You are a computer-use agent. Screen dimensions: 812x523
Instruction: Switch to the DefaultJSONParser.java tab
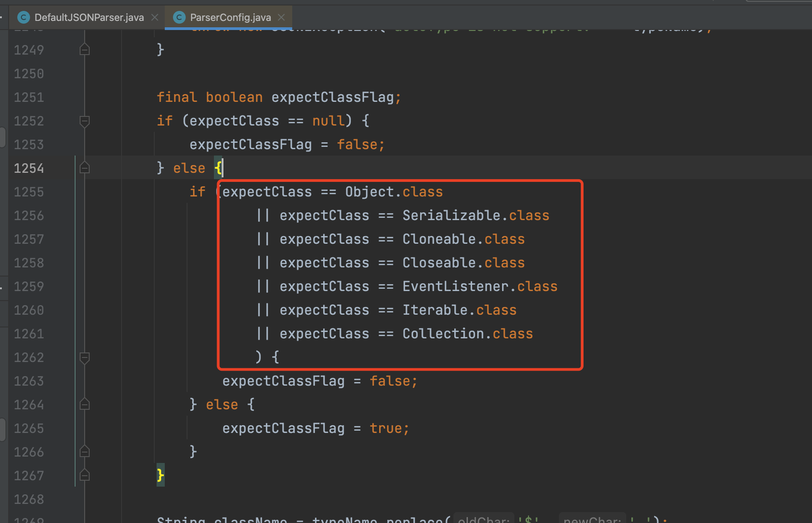coord(89,17)
